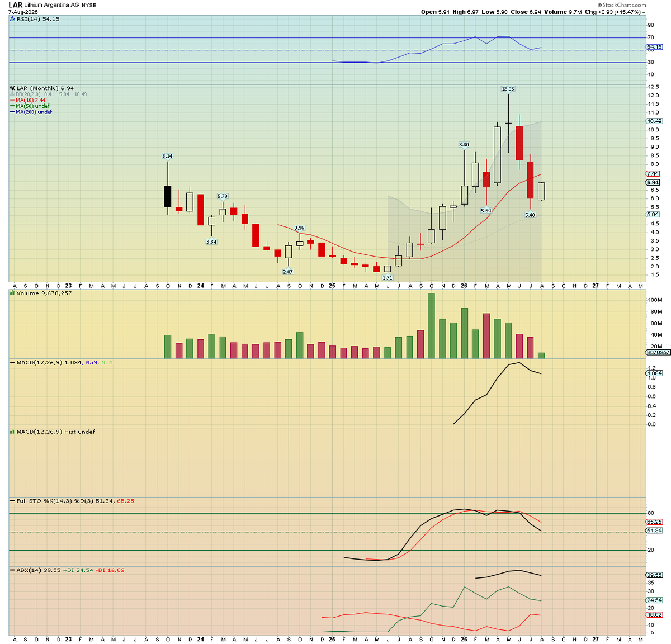Click the 7-Aug-2026 date label
Screen dimensions: 671x644
click(22, 12)
